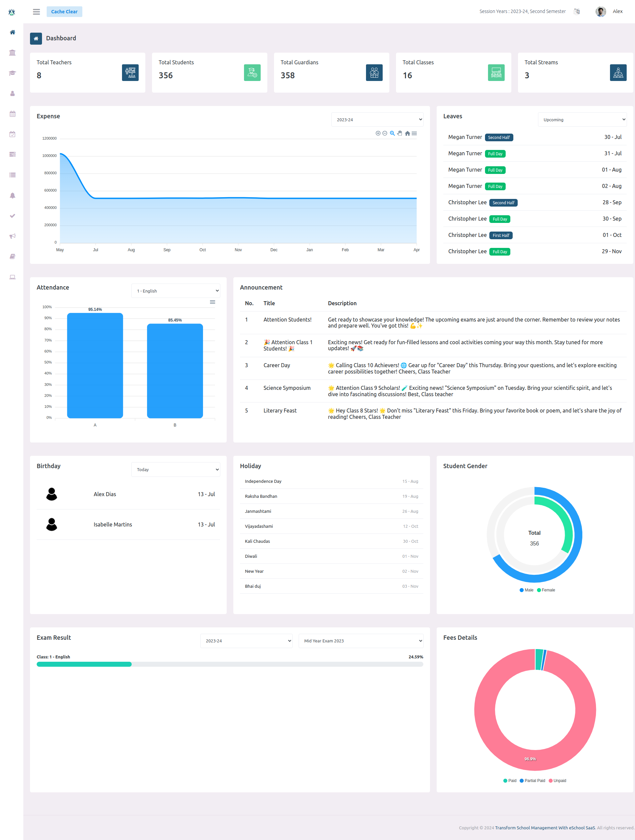Change the Attendance class dropdown selection
This screenshot has width=635, height=840.
(175, 291)
